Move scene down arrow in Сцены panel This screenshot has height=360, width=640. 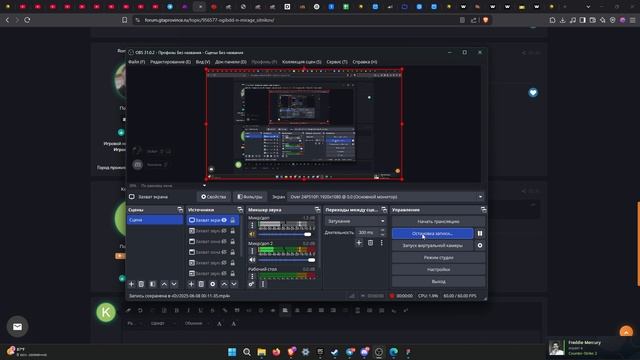point(174,284)
